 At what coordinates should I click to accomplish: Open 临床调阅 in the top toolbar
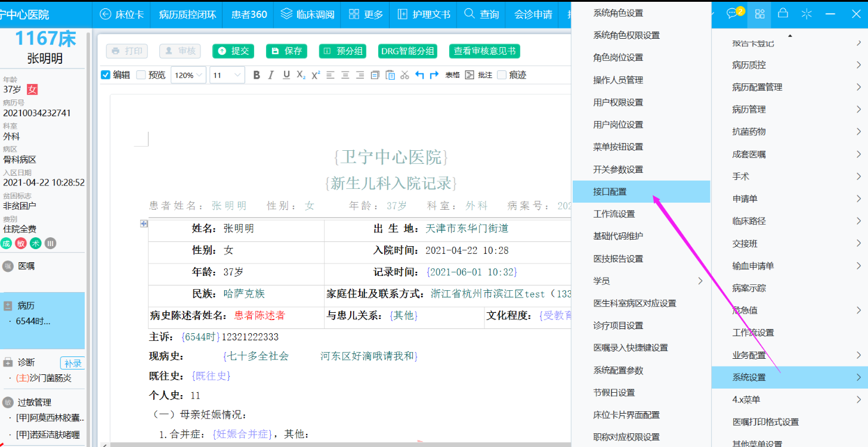[x=307, y=14]
